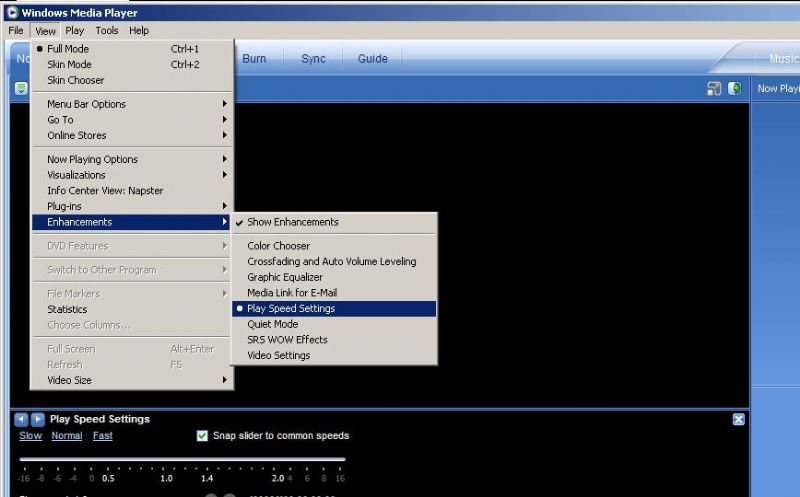
Task: Open the Enhancements submenu entry
Action: (132, 222)
